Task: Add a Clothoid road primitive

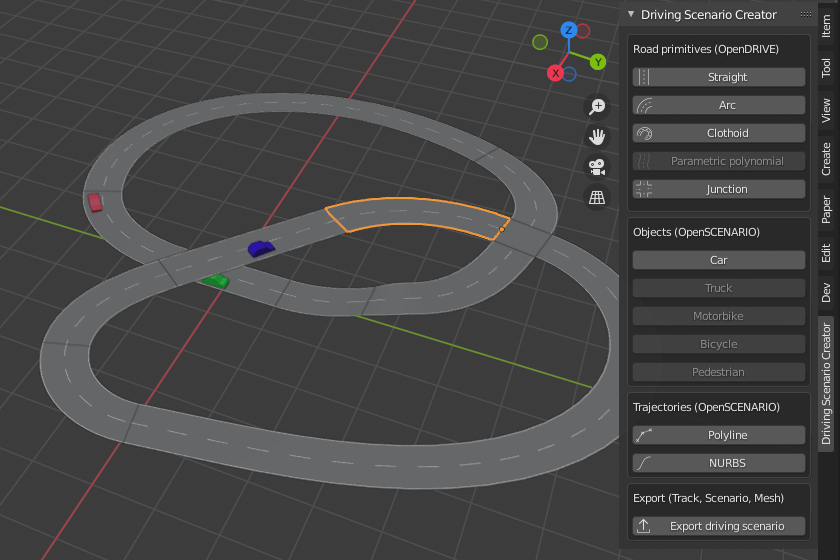Action: [x=718, y=133]
